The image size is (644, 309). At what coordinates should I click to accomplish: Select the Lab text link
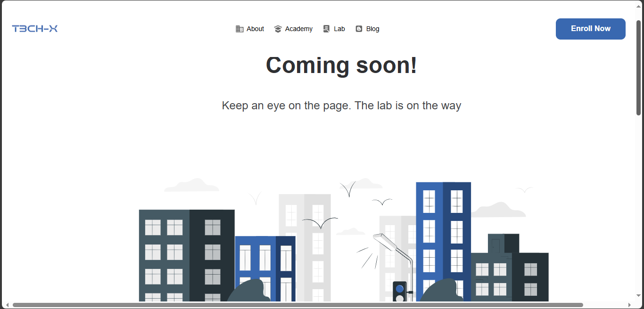point(339,29)
